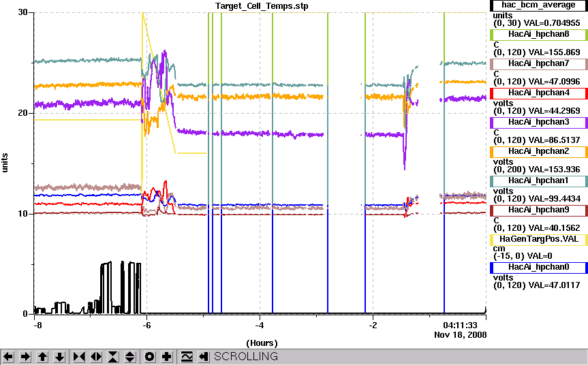588x365 pixels.
Task: Click the -6 tick on the x-axis
Action: click(146, 325)
